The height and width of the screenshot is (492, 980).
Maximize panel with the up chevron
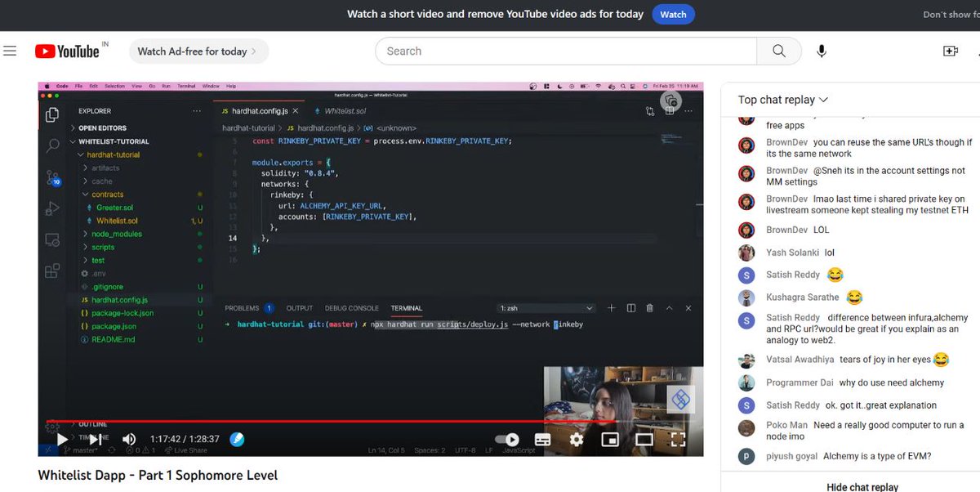670,308
